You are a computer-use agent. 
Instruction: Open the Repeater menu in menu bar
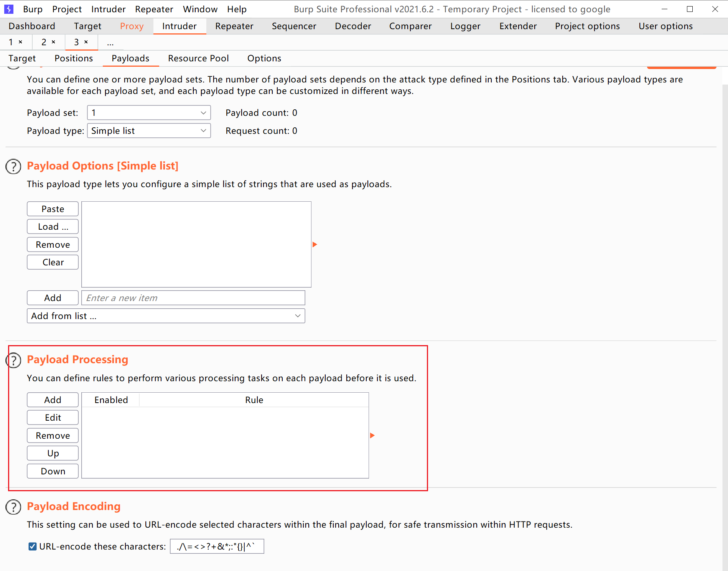(154, 9)
